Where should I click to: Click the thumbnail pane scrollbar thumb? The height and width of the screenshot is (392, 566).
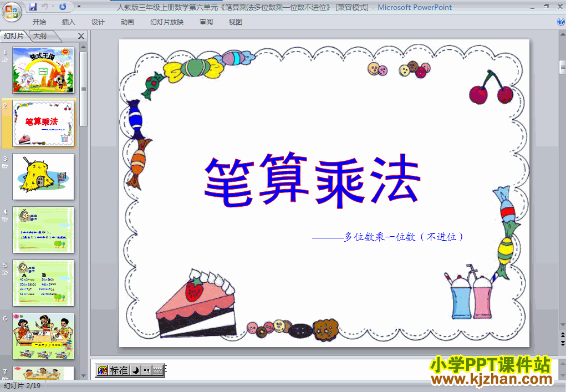[x=83, y=89]
